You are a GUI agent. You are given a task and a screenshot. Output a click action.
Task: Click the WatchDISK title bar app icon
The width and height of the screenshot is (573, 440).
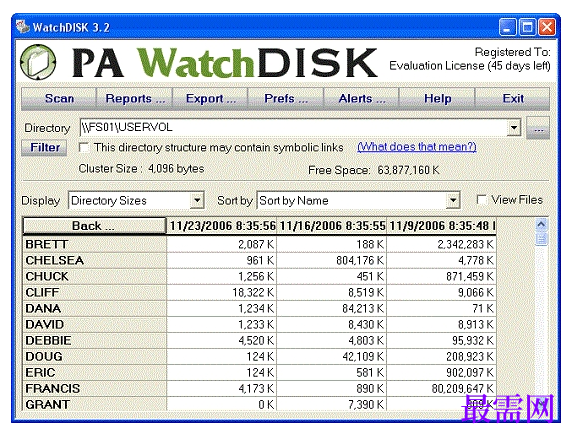tap(23, 27)
